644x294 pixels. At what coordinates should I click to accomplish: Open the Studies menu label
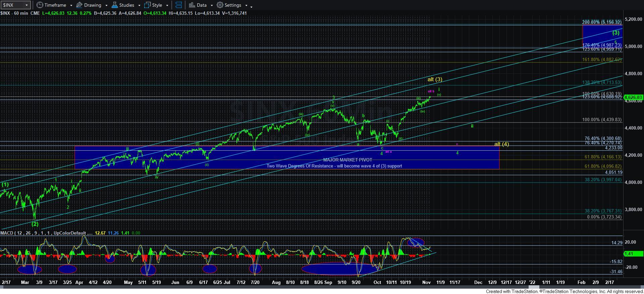pos(127,5)
